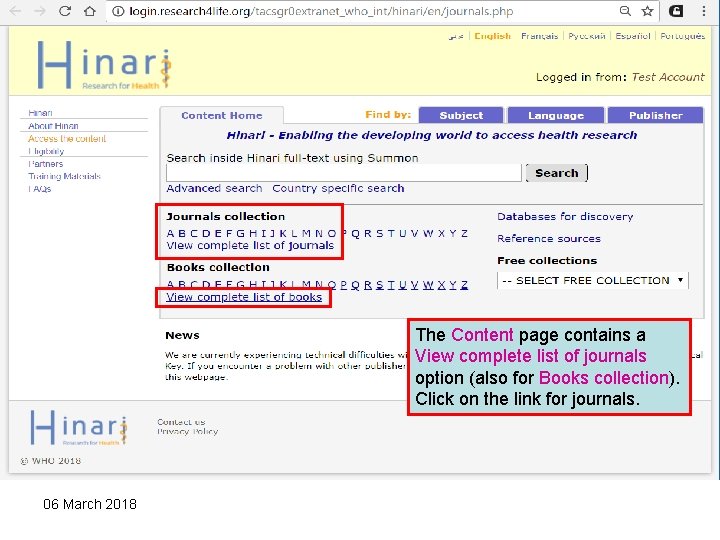This screenshot has height=540, width=720.
Task: Open Country specific search link
Action: pos(338,188)
